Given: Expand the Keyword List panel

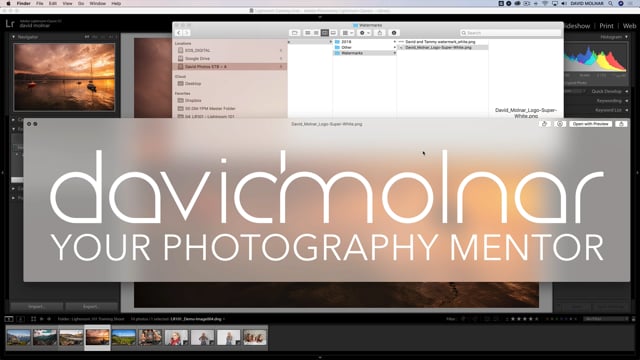Looking at the screenshot, I should [627, 110].
